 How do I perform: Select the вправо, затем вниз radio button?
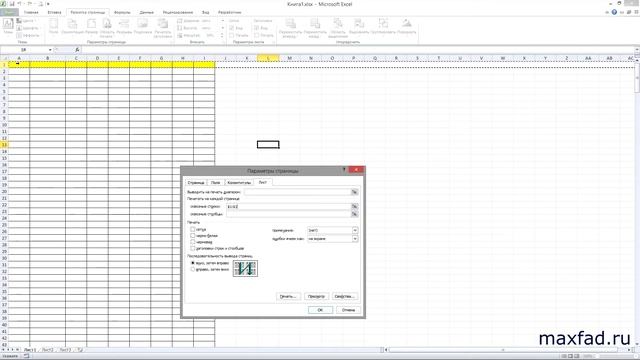pos(193,269)
